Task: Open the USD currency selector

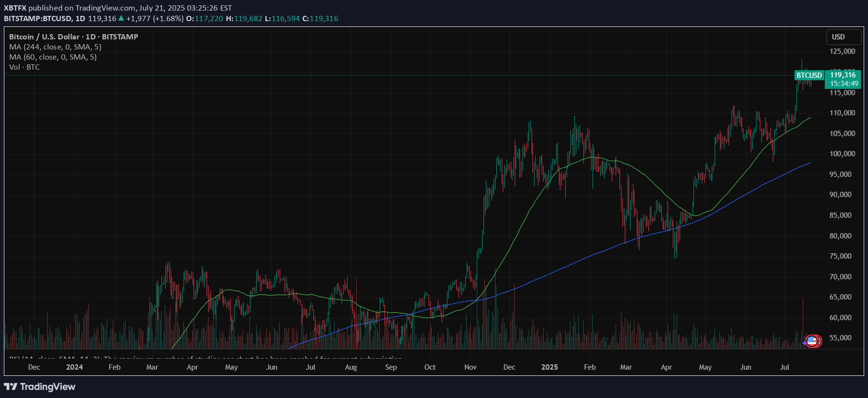Action: [843, 37]
